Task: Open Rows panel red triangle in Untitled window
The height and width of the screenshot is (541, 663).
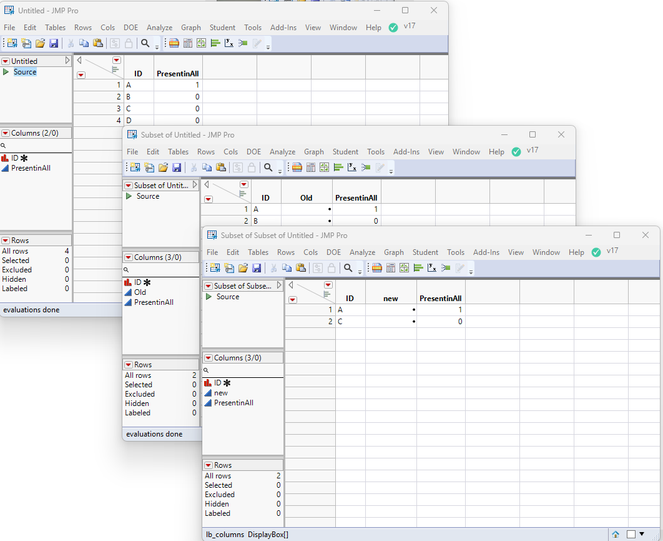Action: point(5,241)
